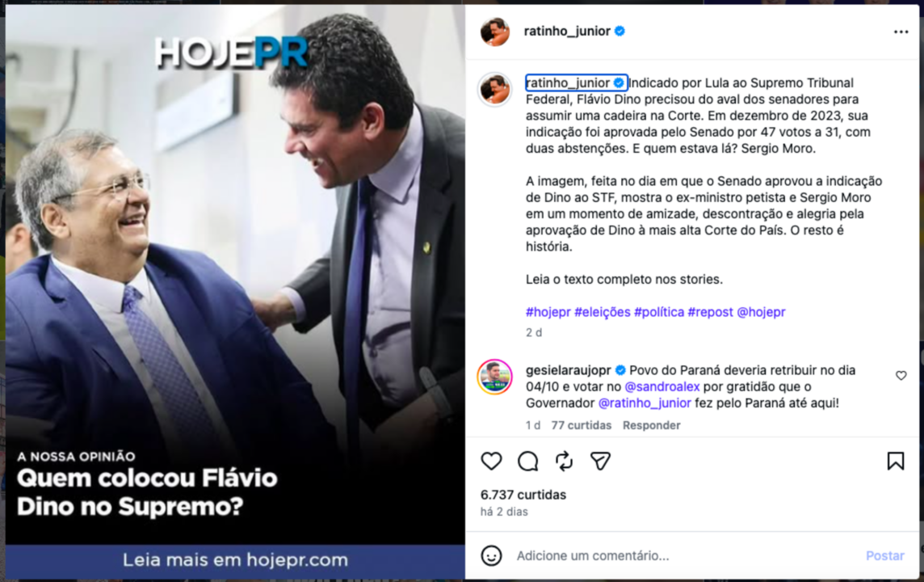Like gesielaraujopr's comment with the small heart

pyautogui.click(x=901, y=376)
